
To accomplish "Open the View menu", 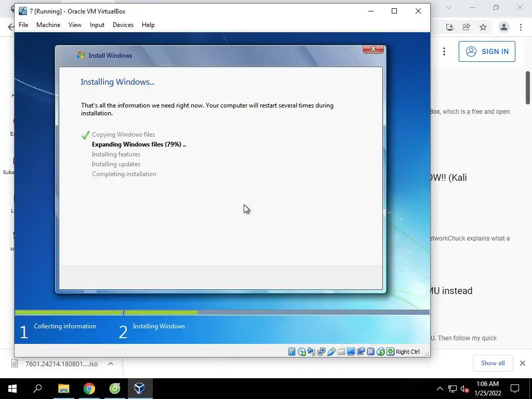I will pyautogui.click(x=75, y=25).
